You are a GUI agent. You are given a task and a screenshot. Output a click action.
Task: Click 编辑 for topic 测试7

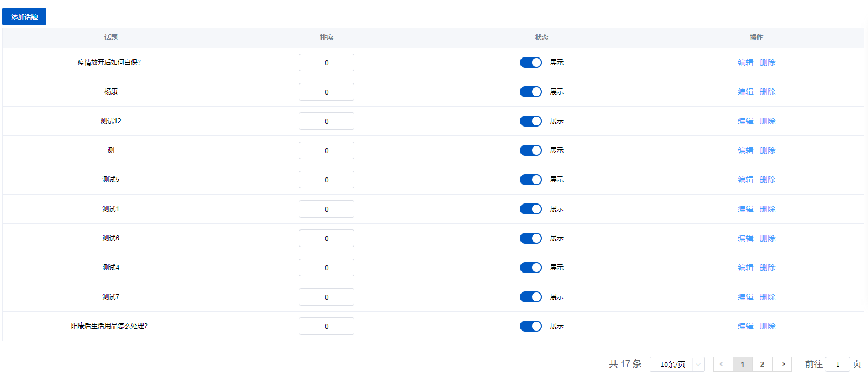(x=745, y=297)
